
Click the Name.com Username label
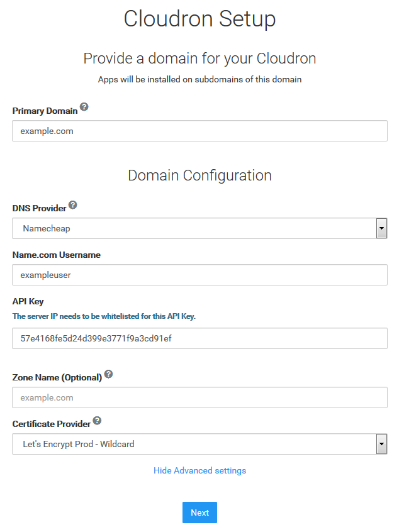pos(57,255)
